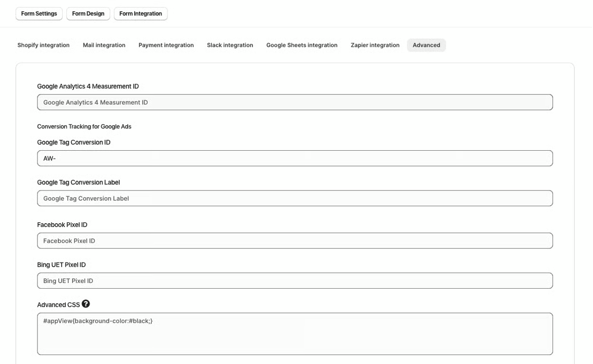
Task: Switch to Google Sheets integration tab
Action: coord(302,45)
